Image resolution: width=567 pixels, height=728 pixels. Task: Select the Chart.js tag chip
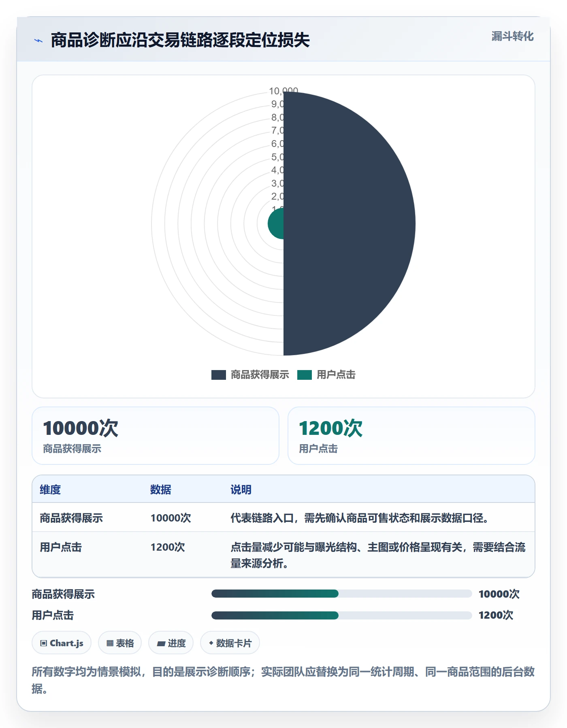62,643
